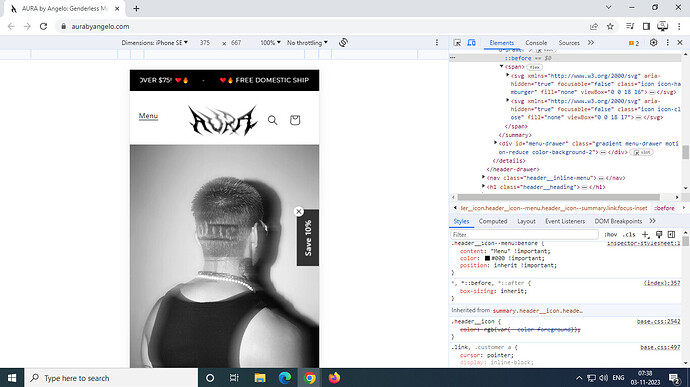Screen dimensions: 690x387
Task: Toggle the .cls classes panel
Action: (630, 235)
